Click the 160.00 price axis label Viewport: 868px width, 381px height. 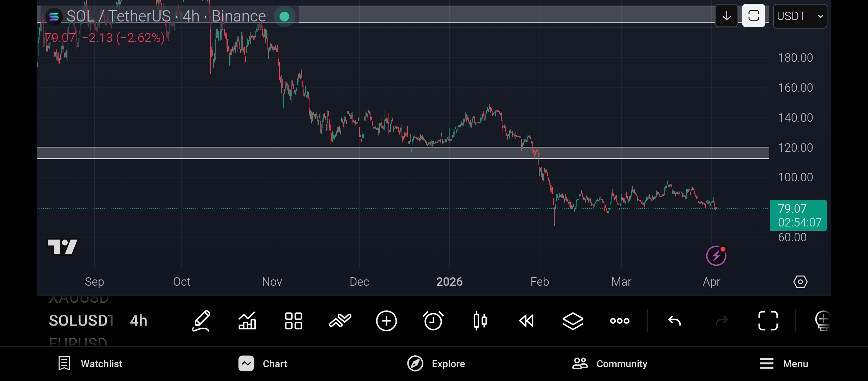click(795, 87)
